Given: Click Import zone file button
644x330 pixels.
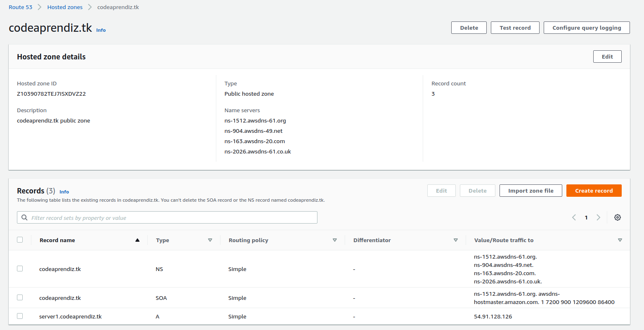Looking at the screenshot, I should point(531,191).
